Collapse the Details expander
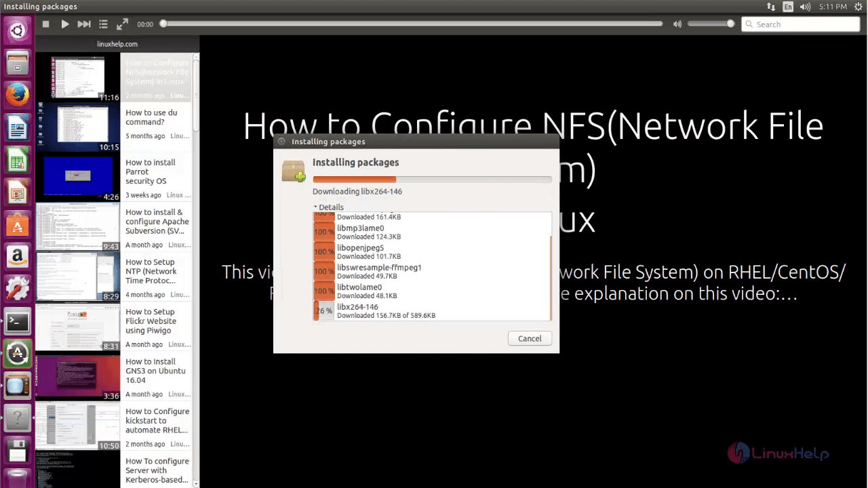This screenshot has width=868, height=488. pos(329,207)
